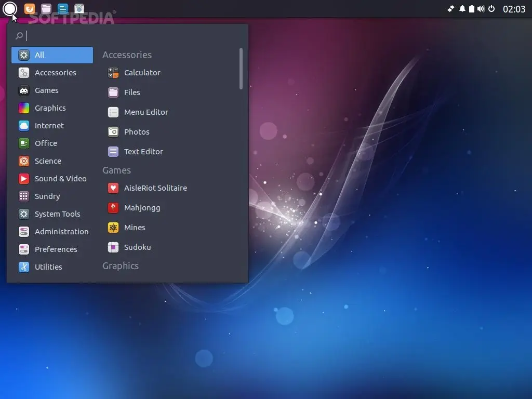Launch the Photos application
Image resolution: width=532 pixels, height=399 pixels.
click(x=136, y=132)
